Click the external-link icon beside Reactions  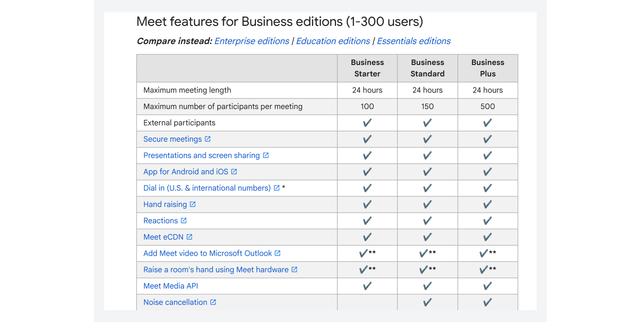[x=184, y=221]
